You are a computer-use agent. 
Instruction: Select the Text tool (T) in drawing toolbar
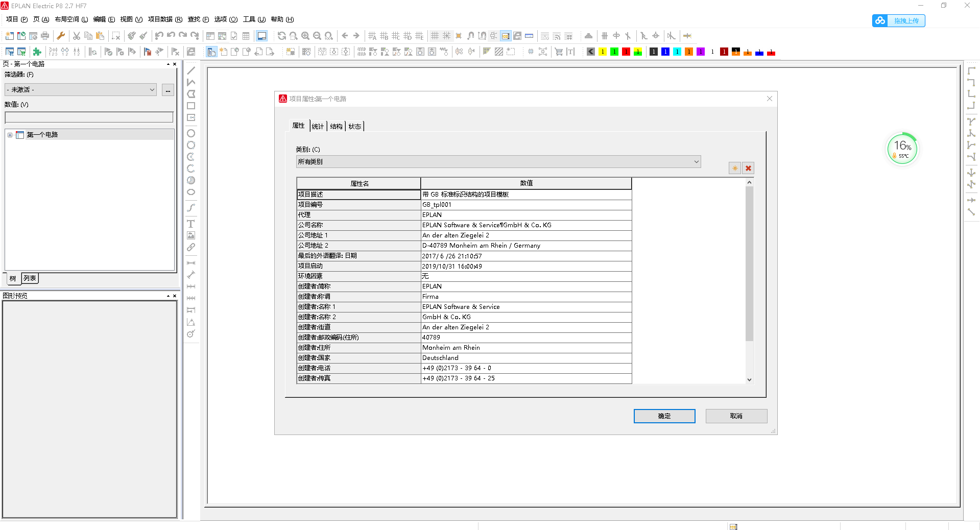point(191,224)
